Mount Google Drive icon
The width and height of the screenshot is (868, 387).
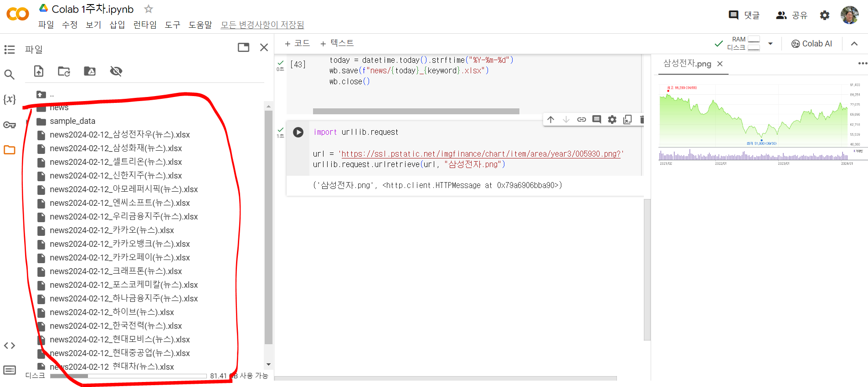(90, 71)
